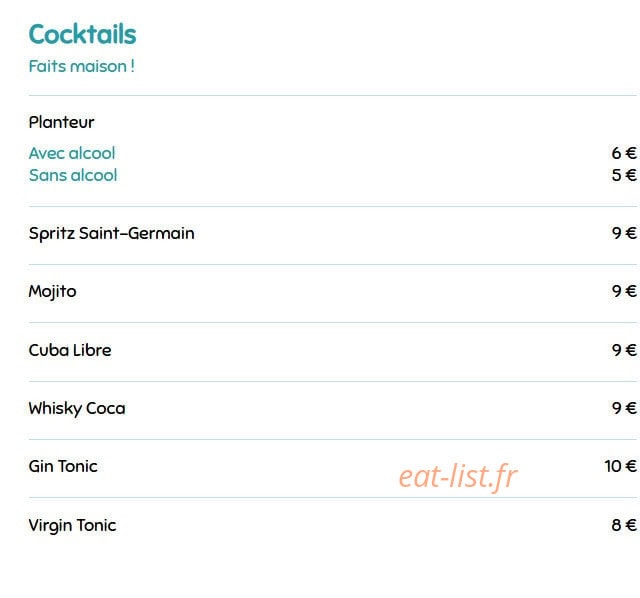Click the Whisky Coca 9 € price
The height and width of the screenshot is (598, 640).
(624, 408)
